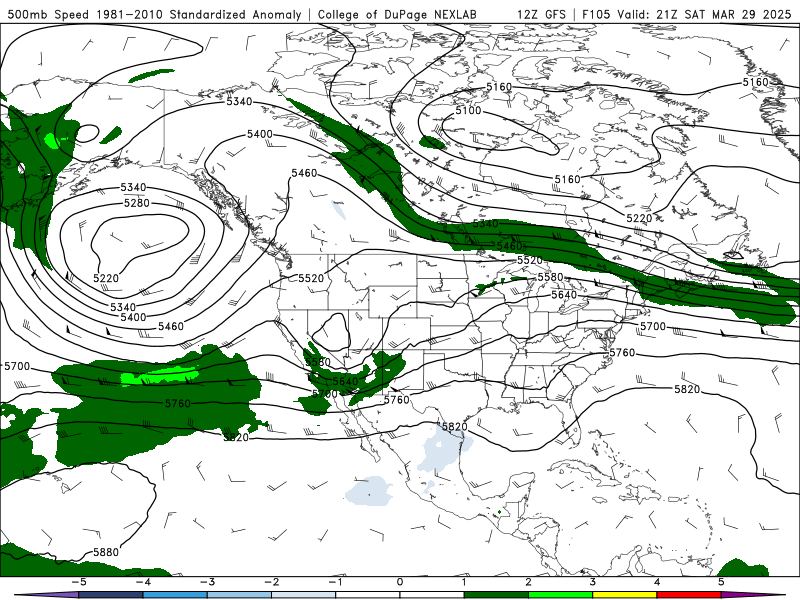Click the colorbar tick label '-5'

pyautogui.click(x=79, y=582)
